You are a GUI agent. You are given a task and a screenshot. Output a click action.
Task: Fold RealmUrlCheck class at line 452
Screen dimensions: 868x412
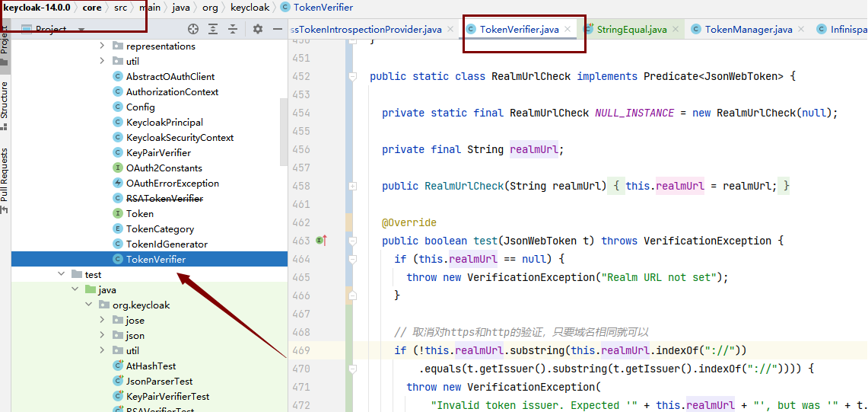pos(353,76)
